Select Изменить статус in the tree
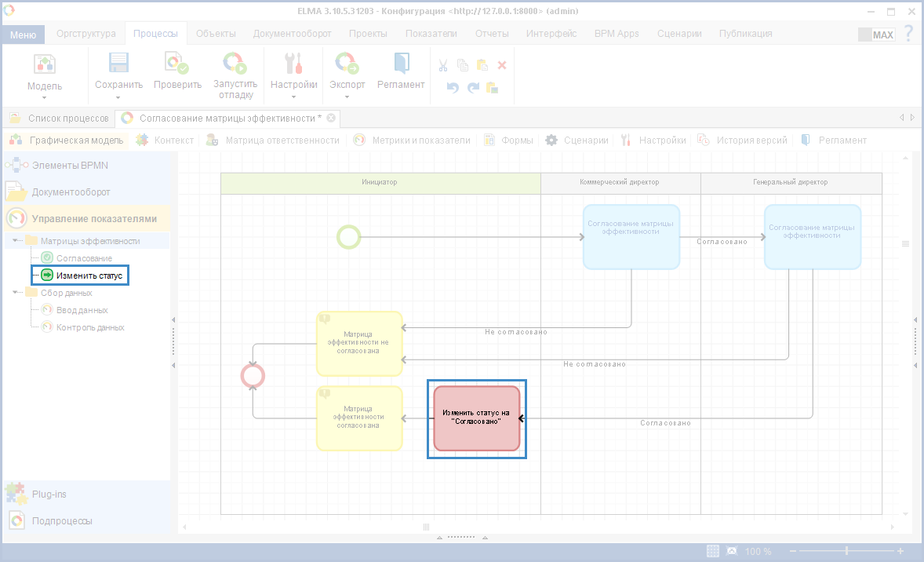Screen dimensions: 924x562 tap(89, 276)
